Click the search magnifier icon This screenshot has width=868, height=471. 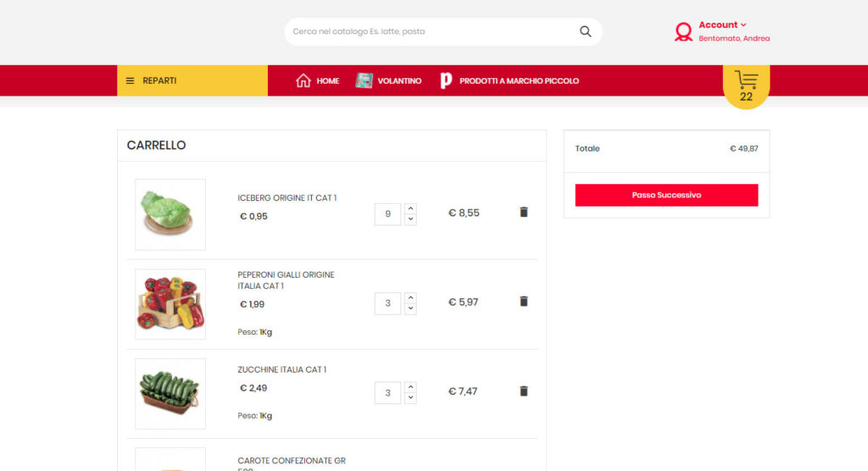(585, 31)
